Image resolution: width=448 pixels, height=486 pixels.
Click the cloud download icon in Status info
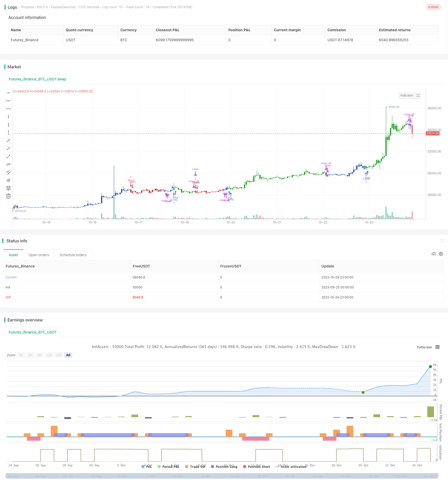pos(434,254)
